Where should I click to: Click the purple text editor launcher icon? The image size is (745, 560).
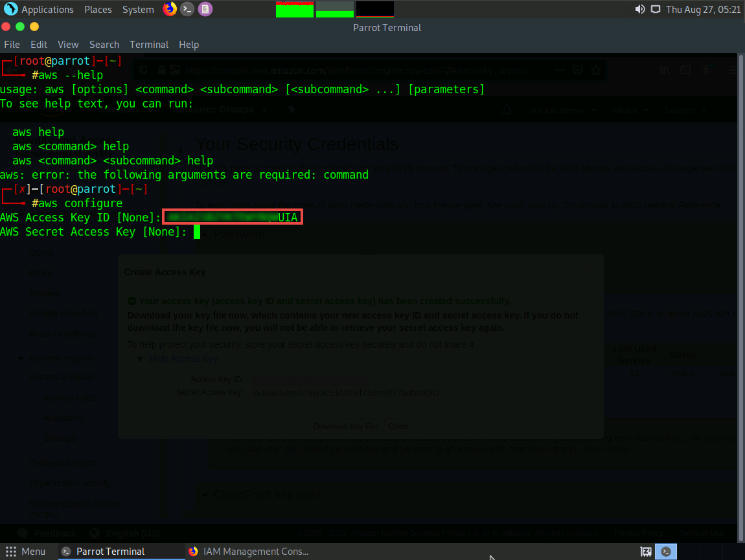pyautogui.click(x=205, y=9)
